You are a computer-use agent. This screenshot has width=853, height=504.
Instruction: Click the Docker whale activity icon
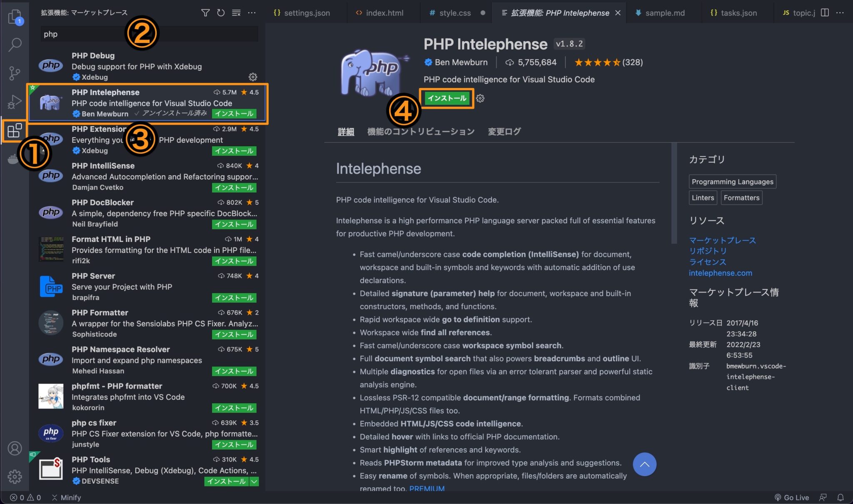point(12,159)
